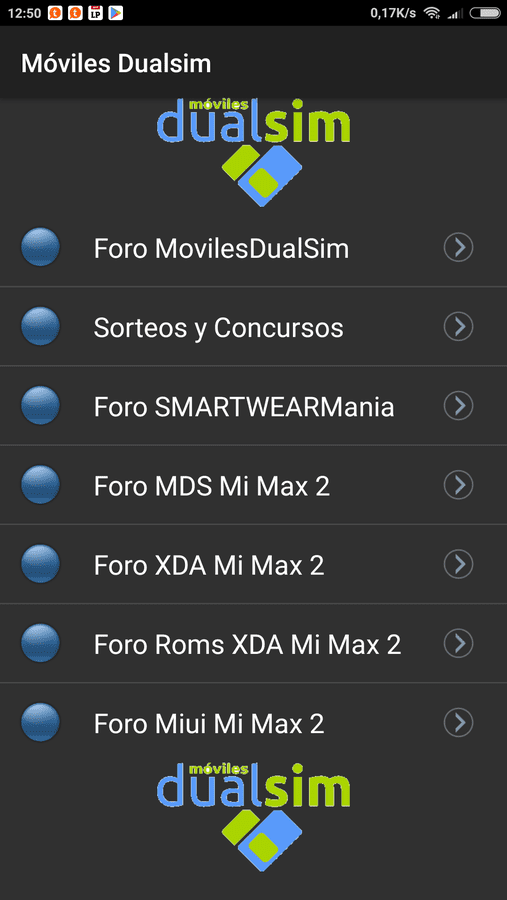Open the Foro Roms XDA Mi Max 2 text link
This screenshot has width=507, height=900.
click(247, 645)
